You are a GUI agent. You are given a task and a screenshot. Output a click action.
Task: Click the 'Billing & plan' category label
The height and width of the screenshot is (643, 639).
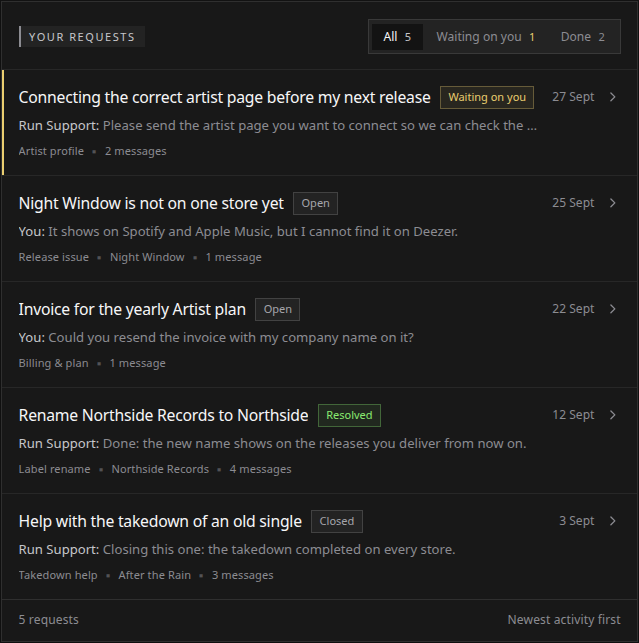(x=53, y=363)
